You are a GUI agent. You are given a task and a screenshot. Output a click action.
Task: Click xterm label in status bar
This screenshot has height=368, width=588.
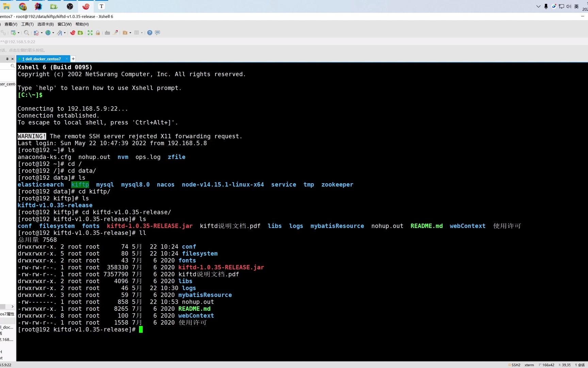529,365
